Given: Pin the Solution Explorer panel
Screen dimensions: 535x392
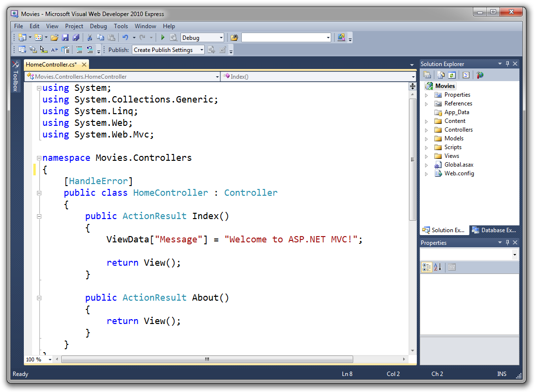Looking at the screenshot, I should [x=507, y=63].
